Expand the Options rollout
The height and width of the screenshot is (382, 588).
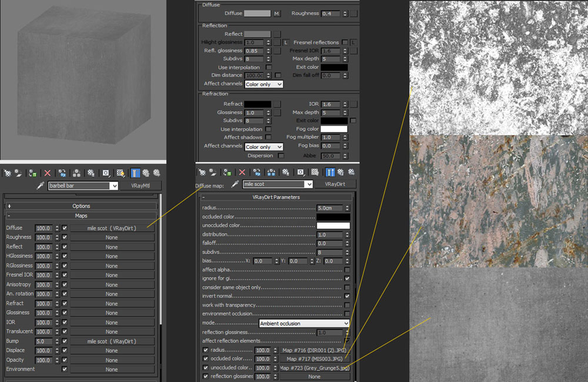pyautogui.click(x=81, y=206)
